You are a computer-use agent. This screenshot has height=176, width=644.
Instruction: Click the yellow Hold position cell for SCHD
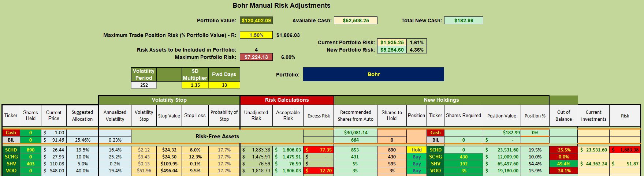pyautogui.click(x=417, y=150)
